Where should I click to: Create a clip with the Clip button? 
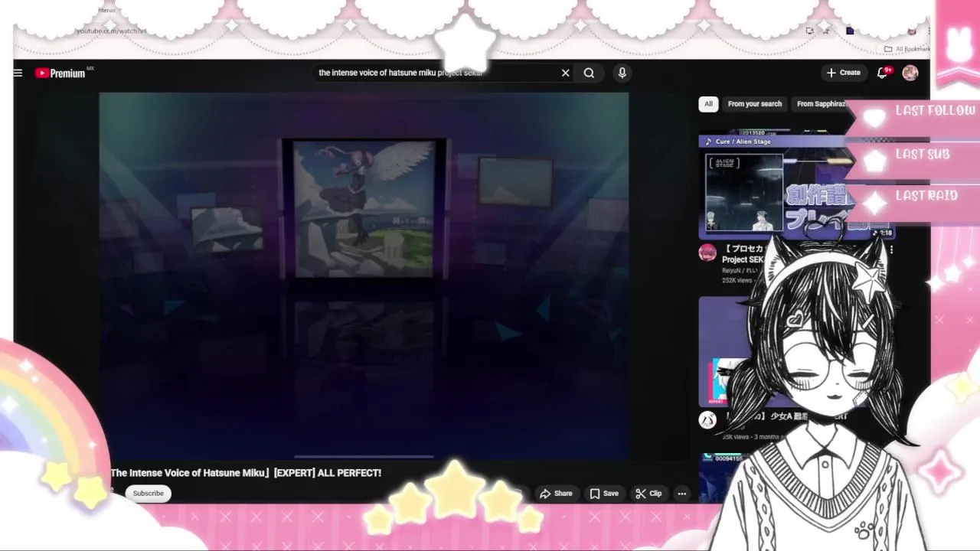point(648,494)
